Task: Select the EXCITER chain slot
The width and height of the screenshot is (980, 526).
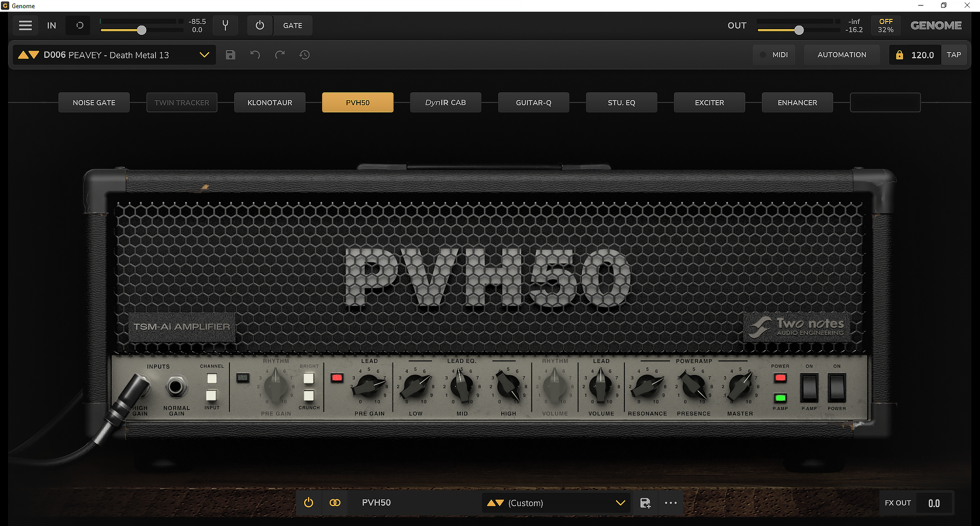Action: (x=709, y=103)
